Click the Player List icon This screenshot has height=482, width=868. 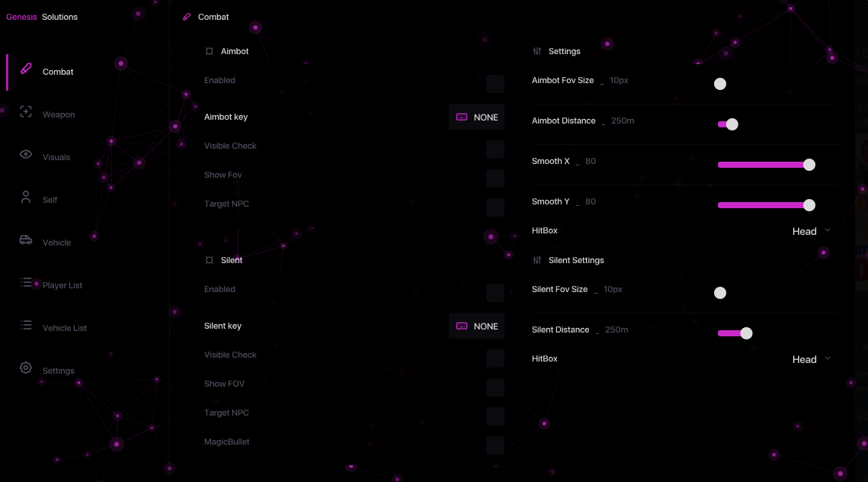(26, 283)
